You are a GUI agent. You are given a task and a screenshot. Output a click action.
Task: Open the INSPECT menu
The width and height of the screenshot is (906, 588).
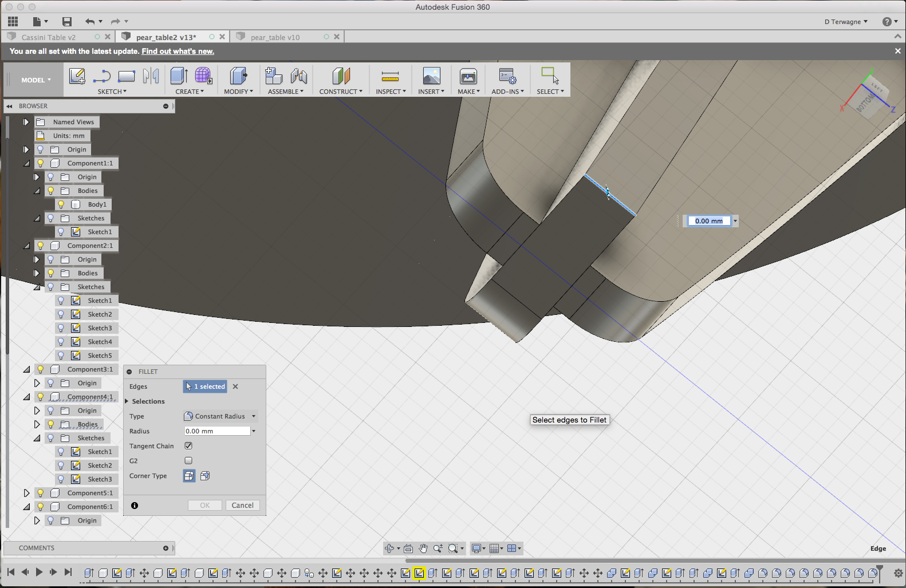[391, 92]
